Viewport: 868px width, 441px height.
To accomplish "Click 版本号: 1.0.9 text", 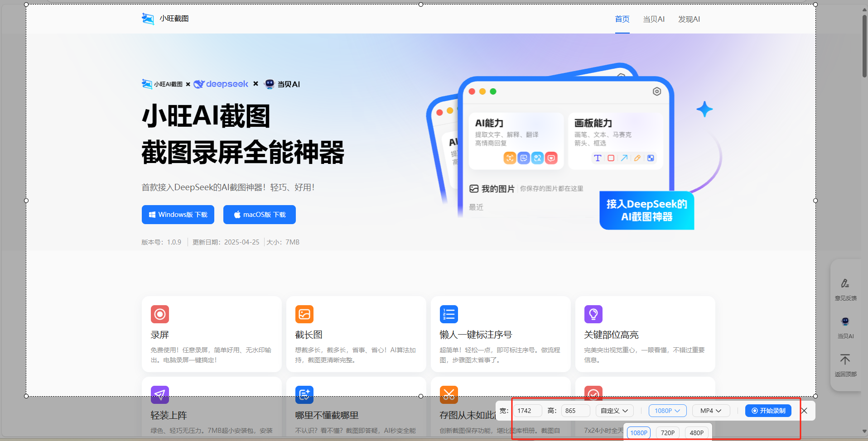I will 161,242.
